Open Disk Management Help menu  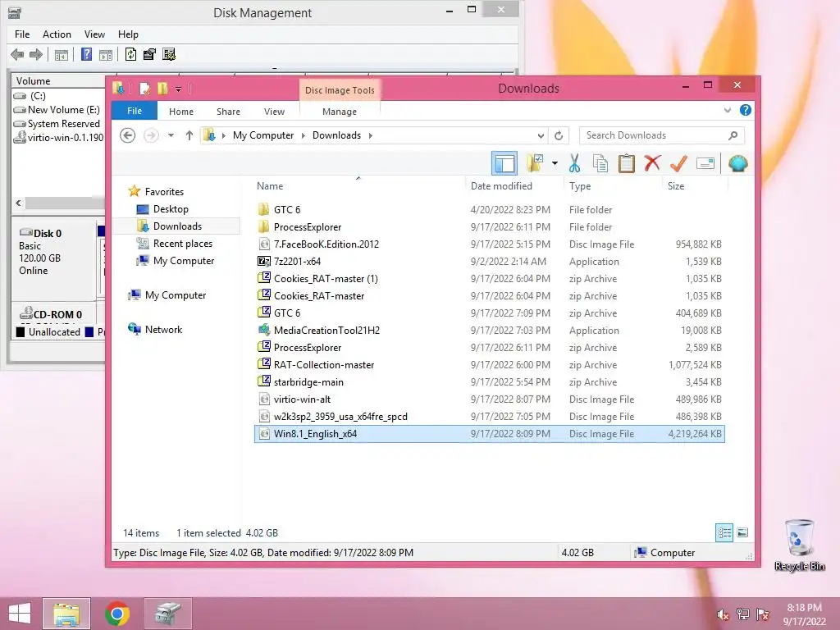pos(128,34)
